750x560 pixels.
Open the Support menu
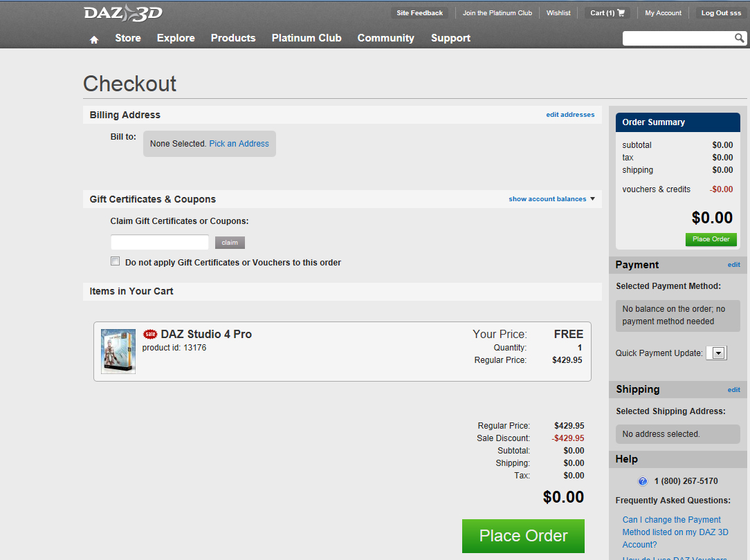point(450,38)
